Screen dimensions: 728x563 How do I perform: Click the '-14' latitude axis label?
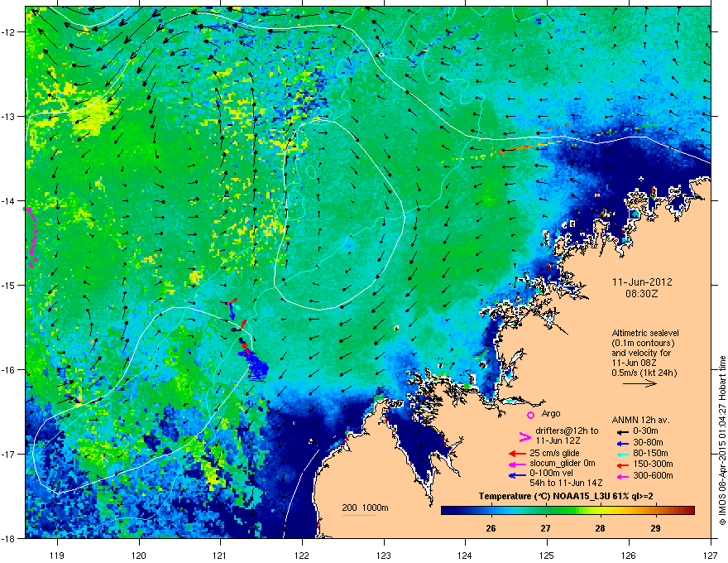click(8, 200)
